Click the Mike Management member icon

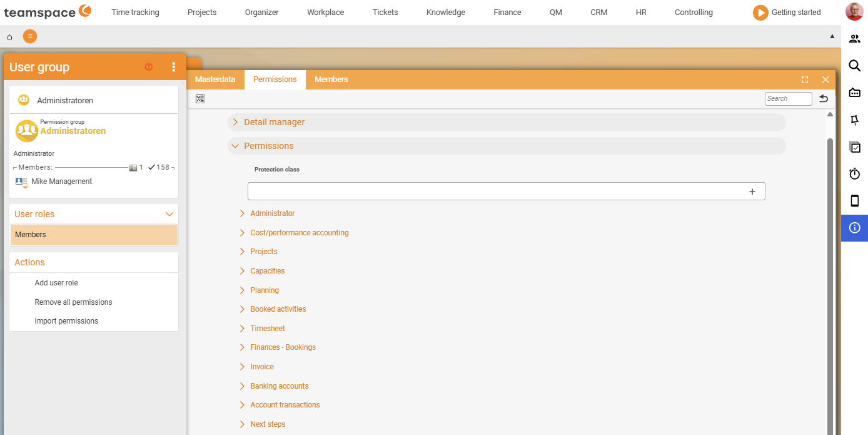(22, 182)
